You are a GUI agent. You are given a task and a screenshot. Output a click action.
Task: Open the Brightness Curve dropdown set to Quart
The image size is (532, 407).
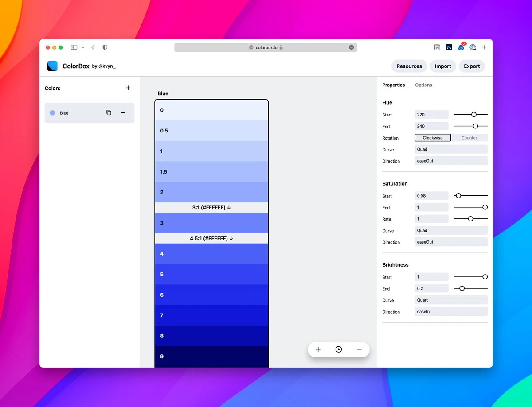(x=451, y=300)
